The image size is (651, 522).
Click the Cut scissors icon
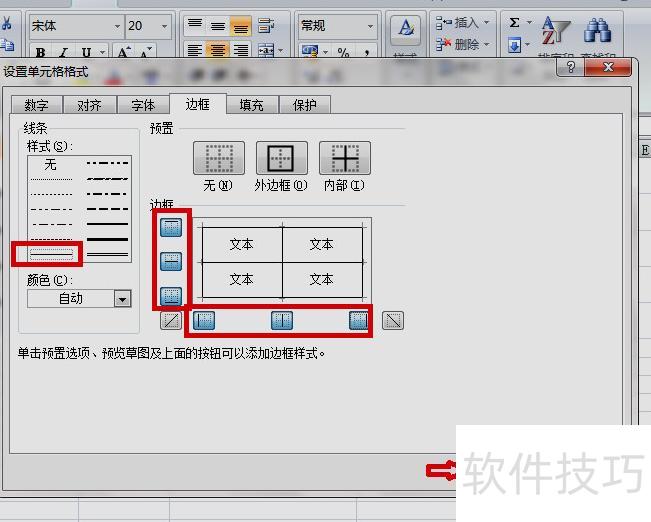6,23
